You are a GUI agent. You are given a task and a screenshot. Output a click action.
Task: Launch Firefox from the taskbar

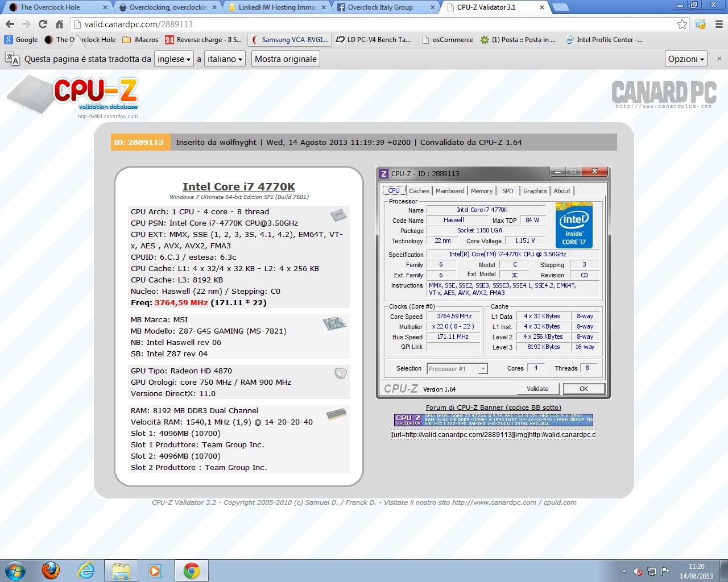coord(51,570)
